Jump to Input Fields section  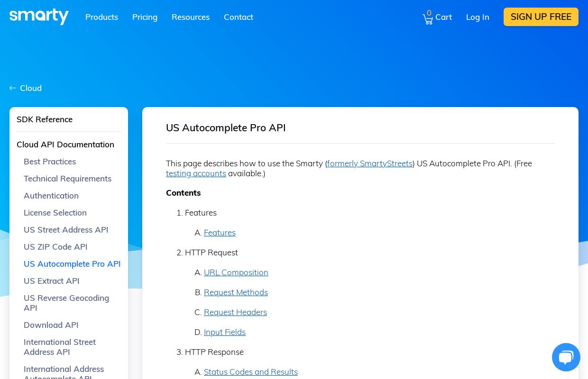[x=225, y=332]
